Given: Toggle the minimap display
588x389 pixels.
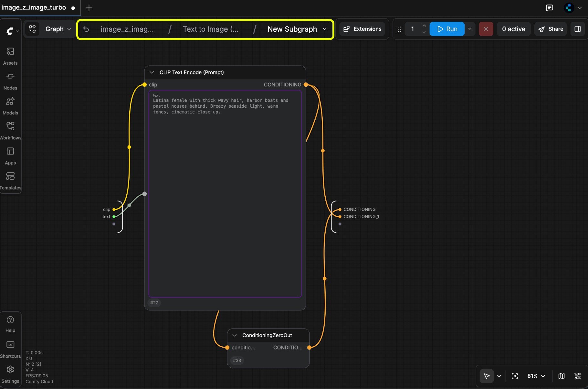Looking at the screenshot, I should [562, 376].
